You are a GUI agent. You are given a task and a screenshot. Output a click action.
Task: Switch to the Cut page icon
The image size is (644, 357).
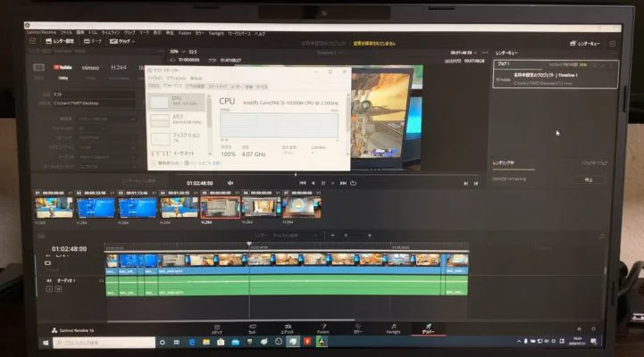point(252,329)
